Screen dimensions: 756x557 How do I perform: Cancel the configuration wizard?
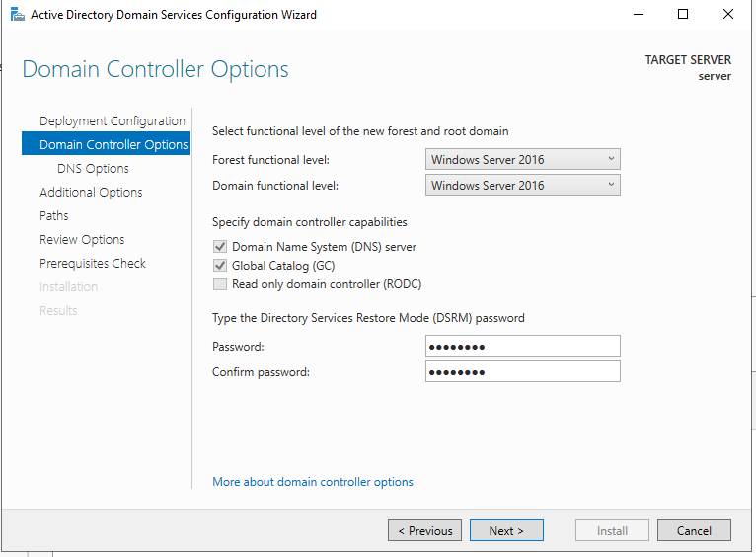(x=694, y=530)
